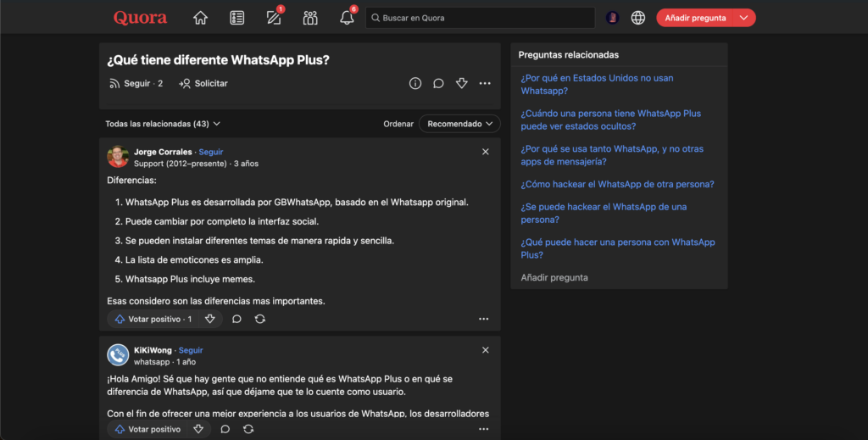Screen dimensions: 868x440
Task: Expand Todas las relacionadas (43) filter
Action: [x=163, y=124]
